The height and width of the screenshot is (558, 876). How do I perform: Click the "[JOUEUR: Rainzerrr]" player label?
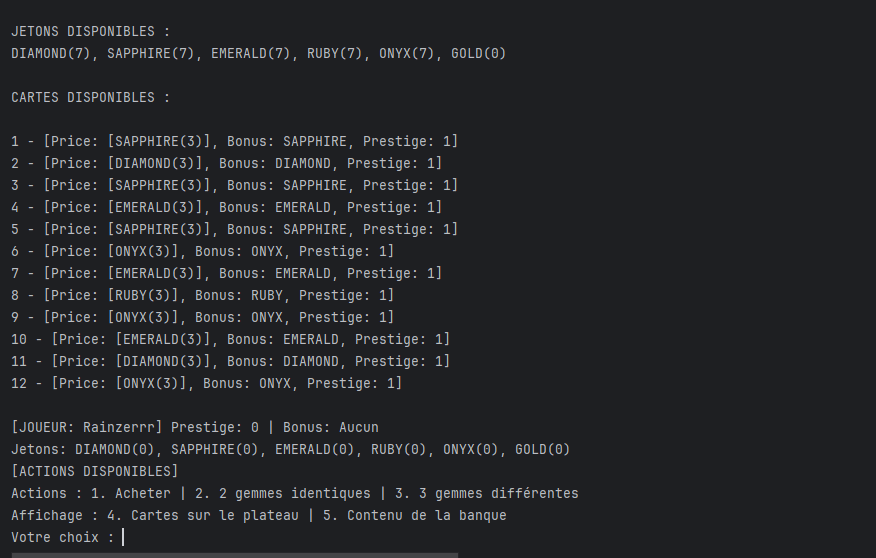87,427
